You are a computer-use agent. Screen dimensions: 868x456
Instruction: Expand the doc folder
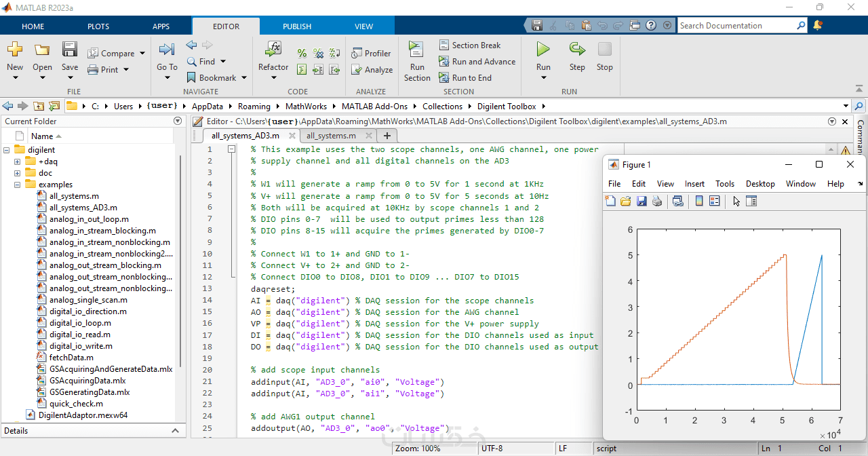(18, 173)
